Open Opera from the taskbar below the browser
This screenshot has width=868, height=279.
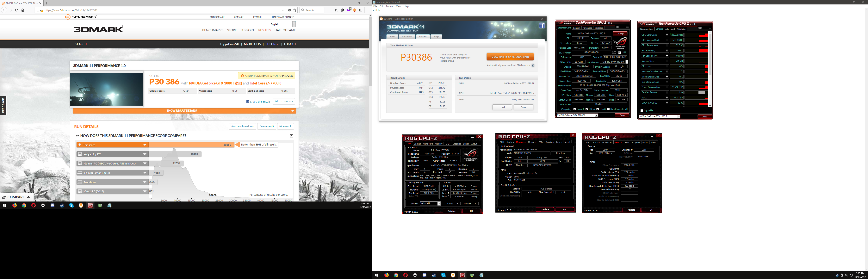(x=33, y=205)
